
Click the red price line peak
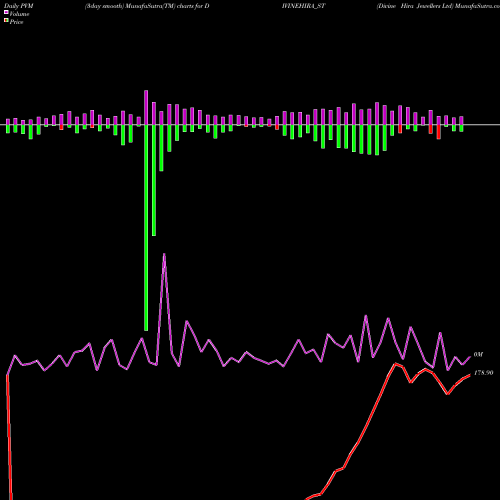coord(396,364)
